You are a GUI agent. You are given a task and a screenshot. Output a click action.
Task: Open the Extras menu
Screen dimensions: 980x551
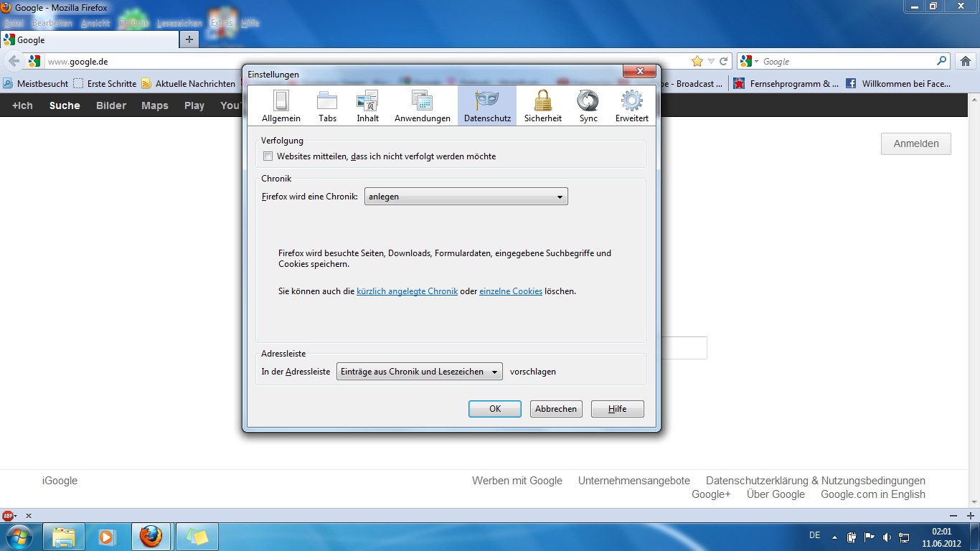tap(222, 23)
